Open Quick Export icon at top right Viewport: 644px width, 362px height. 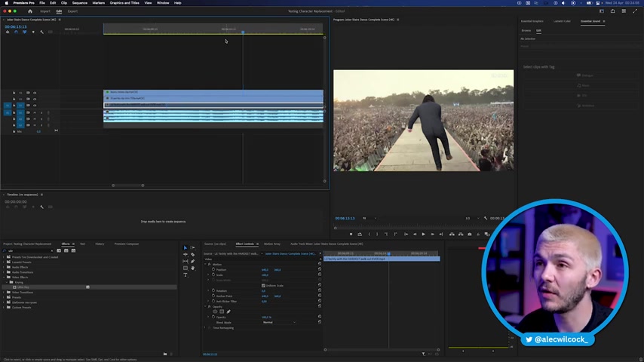click(613, 11)
